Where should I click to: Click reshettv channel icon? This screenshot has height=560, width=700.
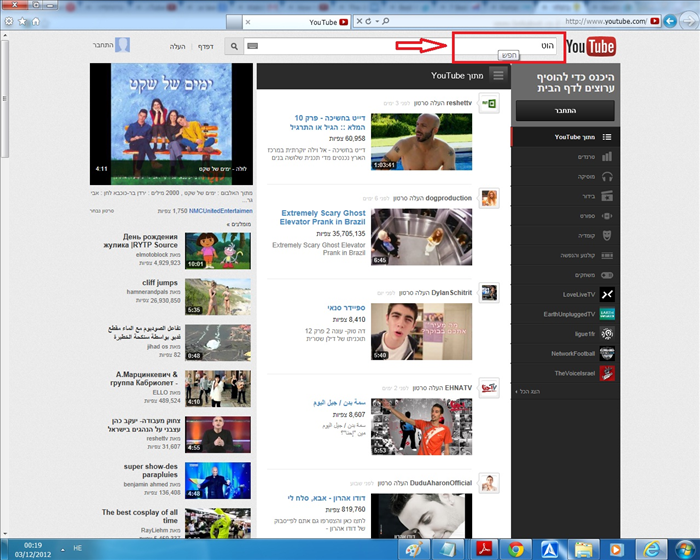(x=489, y=104)
